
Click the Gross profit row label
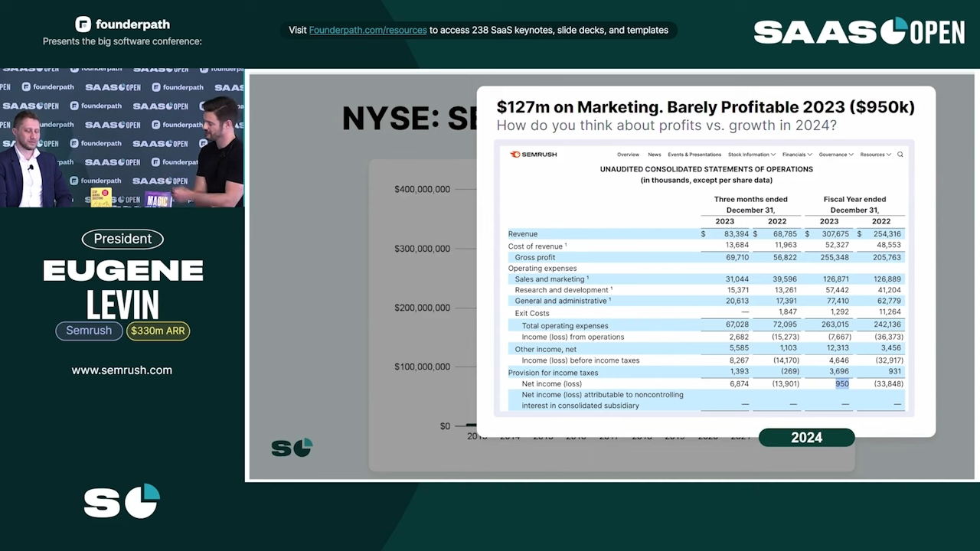[535, 258]
